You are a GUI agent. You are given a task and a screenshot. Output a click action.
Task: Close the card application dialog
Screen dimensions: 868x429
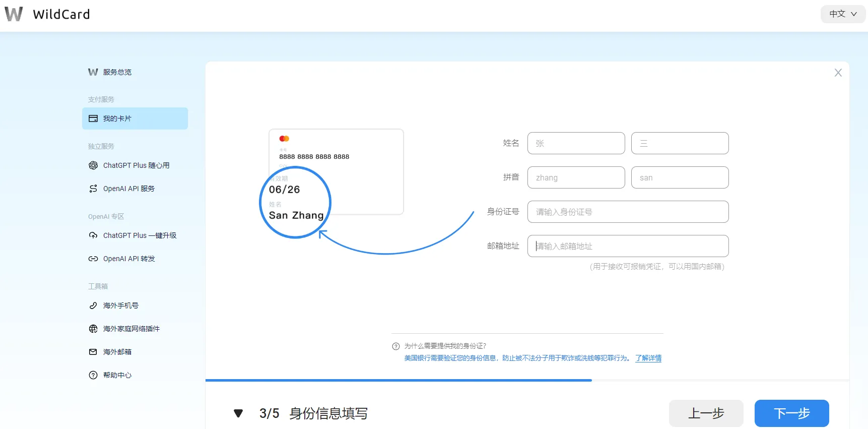coord(838,73)
